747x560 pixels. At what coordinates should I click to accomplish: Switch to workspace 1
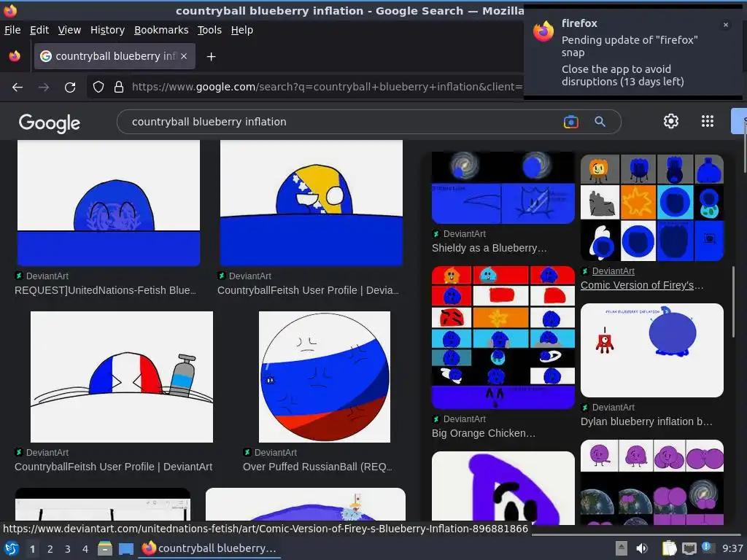[32, 549]
